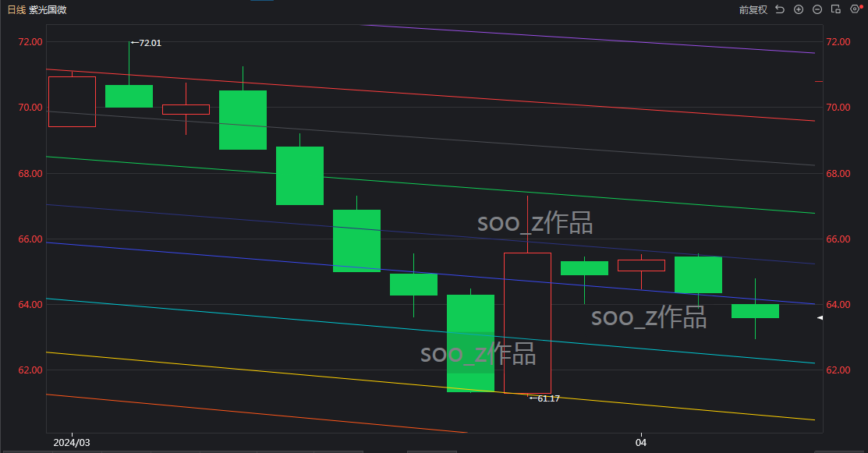Click the 紫光国微 stock name

pyautogui.click(x=48, y=10)
